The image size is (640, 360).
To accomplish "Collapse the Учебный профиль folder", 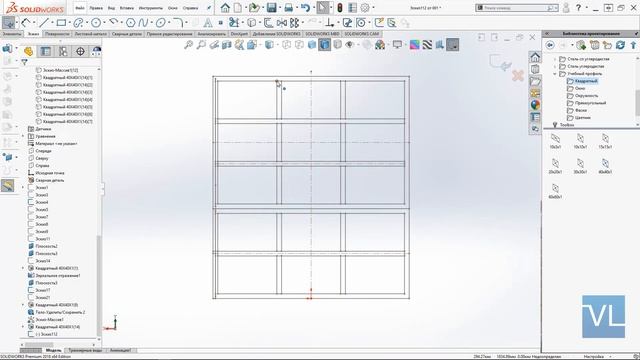I will 555,74.
